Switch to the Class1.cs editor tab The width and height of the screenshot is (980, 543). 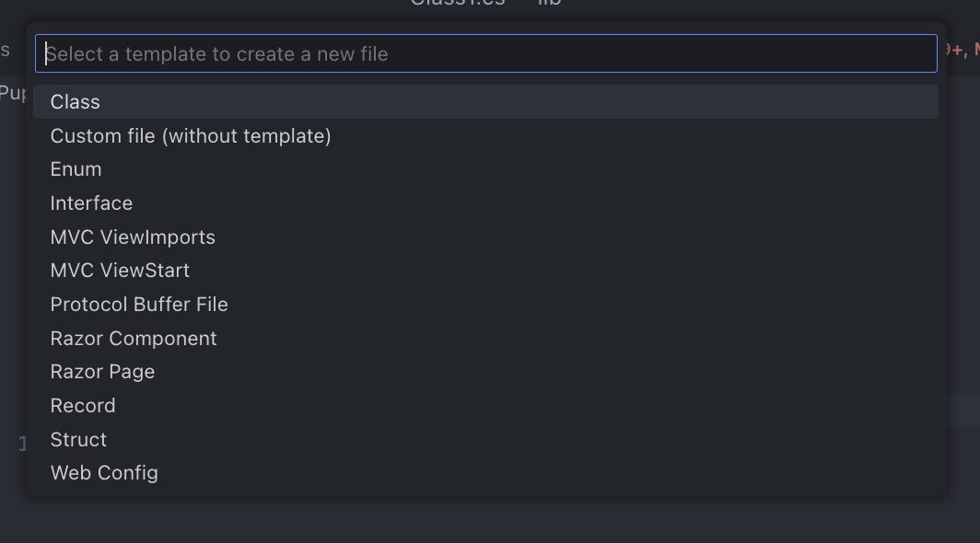tap(456, 3)
